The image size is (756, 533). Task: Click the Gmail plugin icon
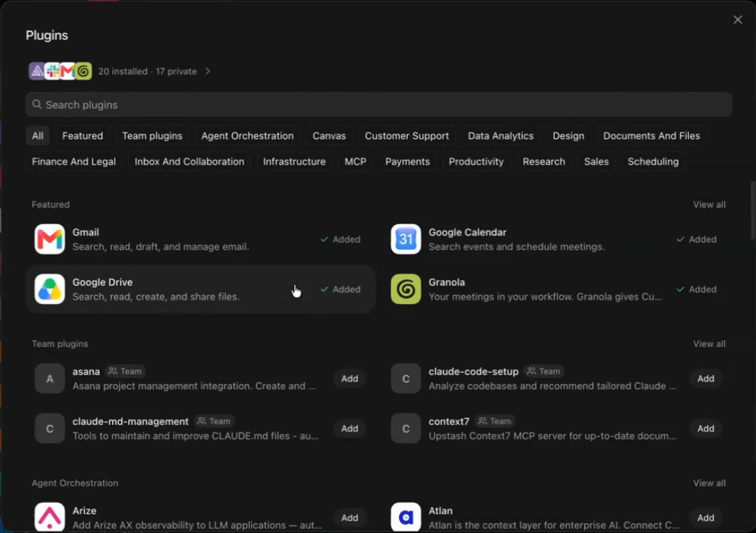coord(49,239)
